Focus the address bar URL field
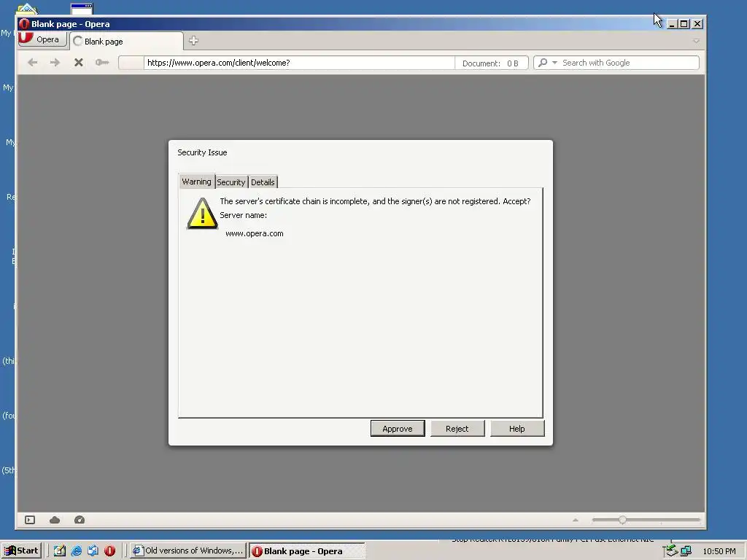 298,63
